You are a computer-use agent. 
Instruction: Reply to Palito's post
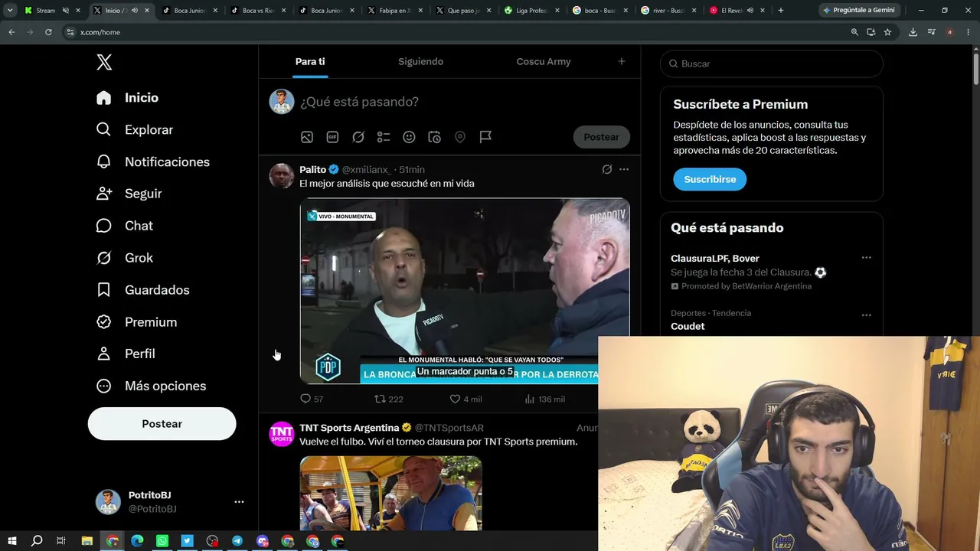pyautogui.click(x=312, y=399)
